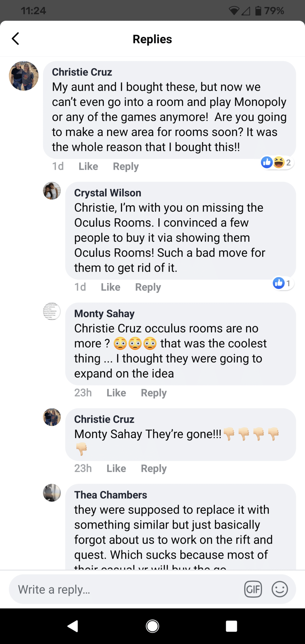Viewport: 305px width, 644px height.
Task: Tap Christie Cruz's large profile picture
Action: click(24, 76)
